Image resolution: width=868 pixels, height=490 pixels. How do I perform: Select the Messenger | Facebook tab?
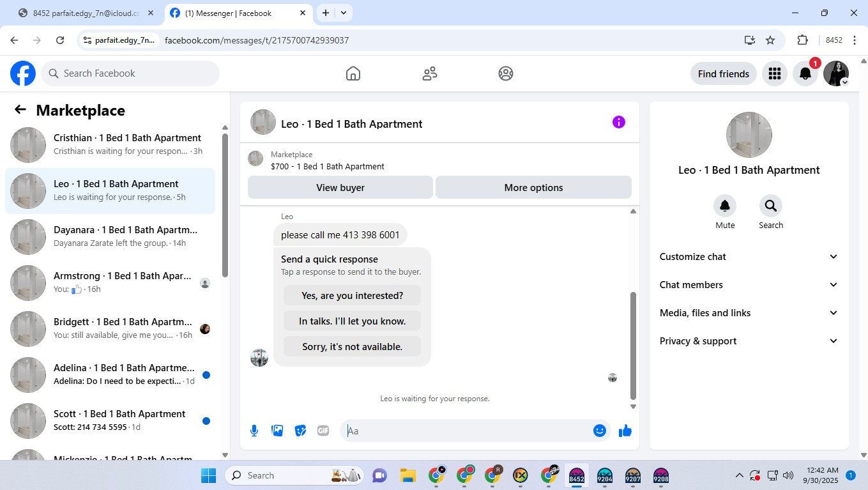tap(238, 13)
